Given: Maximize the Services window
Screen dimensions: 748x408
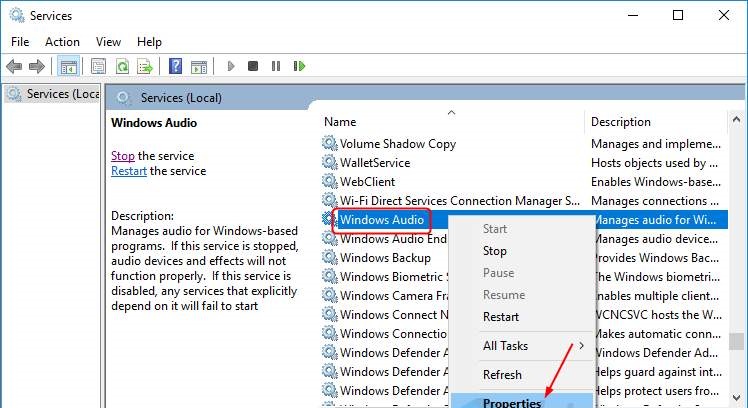Looking at the screenshot, I should pyautogui.click(x=678, y=15).
